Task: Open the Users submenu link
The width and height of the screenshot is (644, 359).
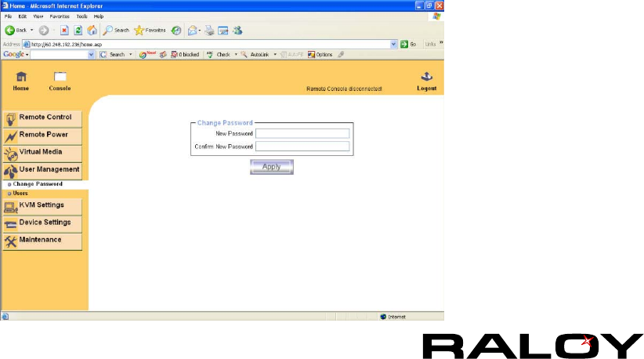Action: click(20, 193)
